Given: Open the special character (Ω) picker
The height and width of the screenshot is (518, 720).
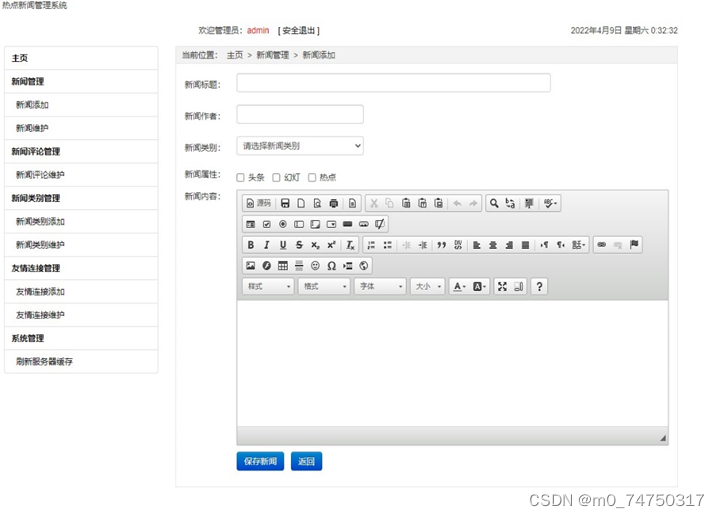Looking at the screenshot, I should pos(331,266).
